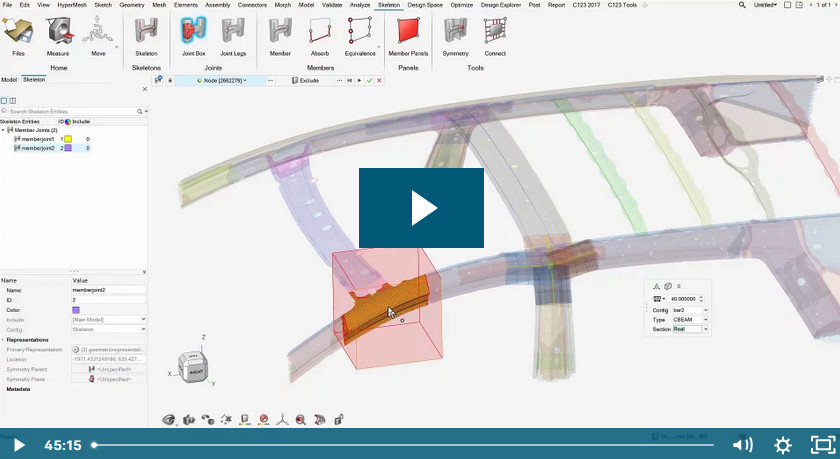This screenshot has height=459, width=840.
Task: Toggle fullscreen video mode
Action: point(821,445)
